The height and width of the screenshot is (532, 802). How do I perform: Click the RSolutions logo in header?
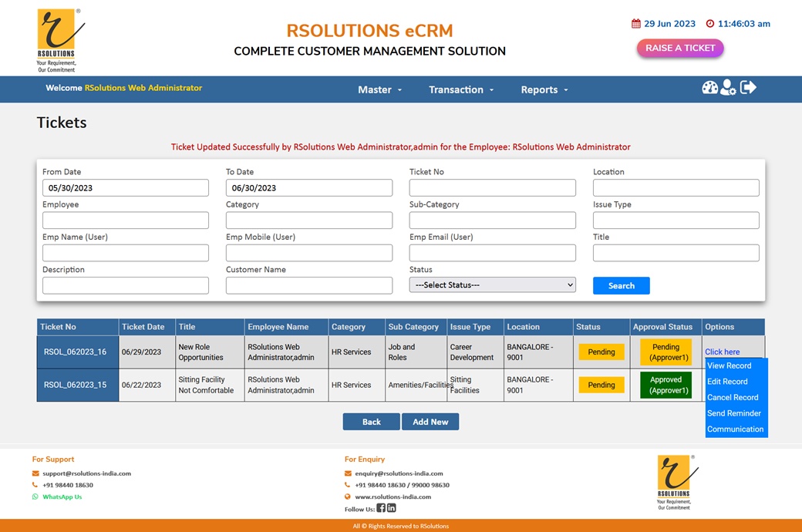coord(60,40)
